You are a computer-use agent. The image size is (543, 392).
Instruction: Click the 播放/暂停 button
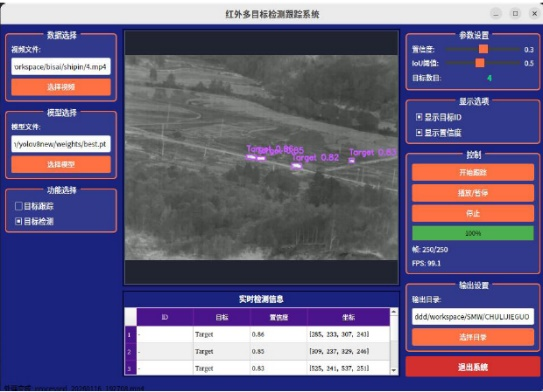(473, 193)
